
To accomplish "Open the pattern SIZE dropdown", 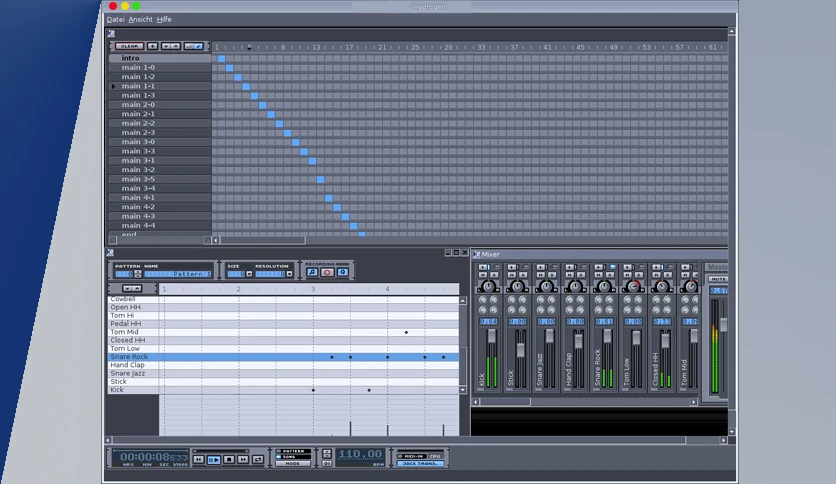I will point(249,274).
